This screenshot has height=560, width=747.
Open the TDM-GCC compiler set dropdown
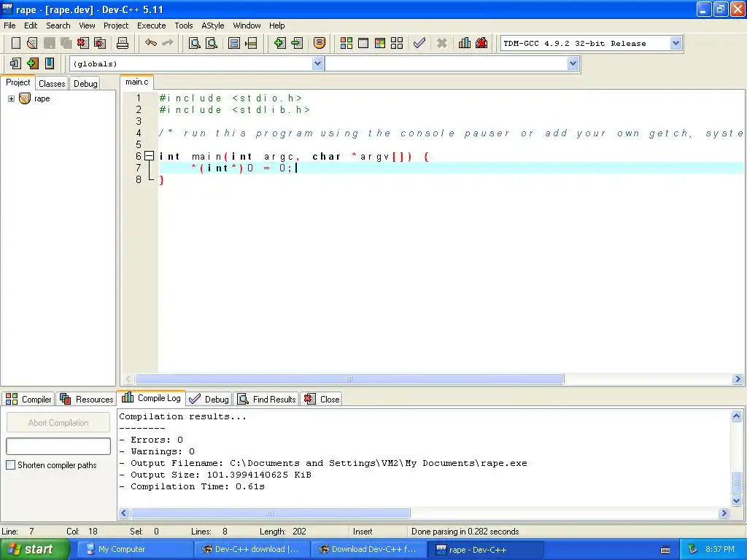pos(675,43)
